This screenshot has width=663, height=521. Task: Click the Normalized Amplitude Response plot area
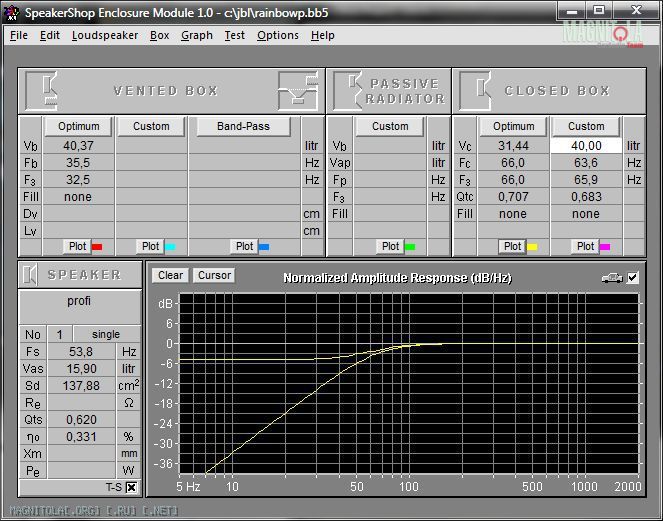click(409, 384)
